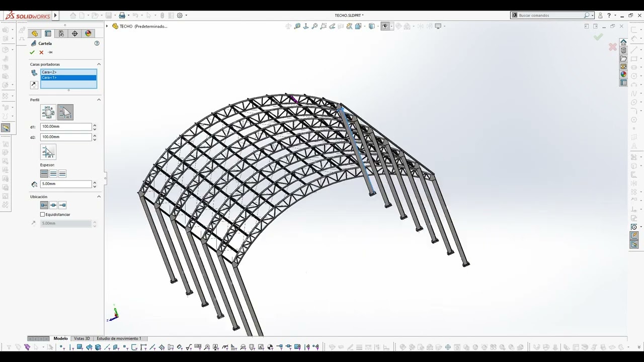Set location to profile start point
The image size is (644, 362).
point(44,205)
